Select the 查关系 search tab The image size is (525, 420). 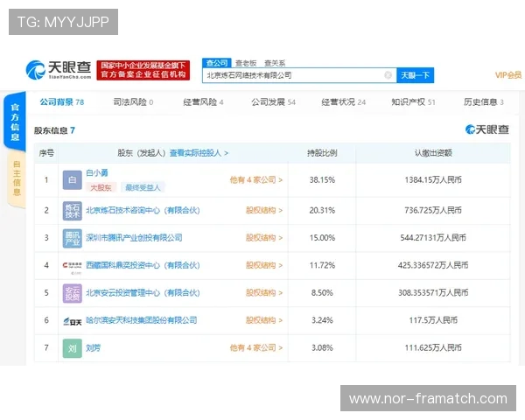(x=275, y=63)
